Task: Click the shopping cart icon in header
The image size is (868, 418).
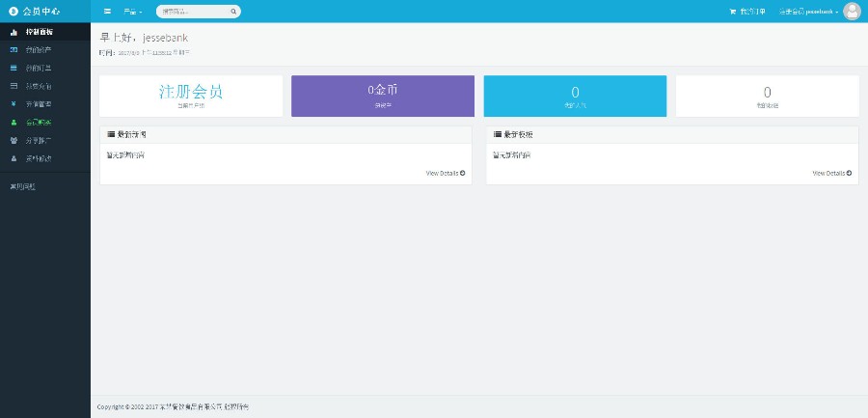Action: pyautogui.click(x=733, y=12)
